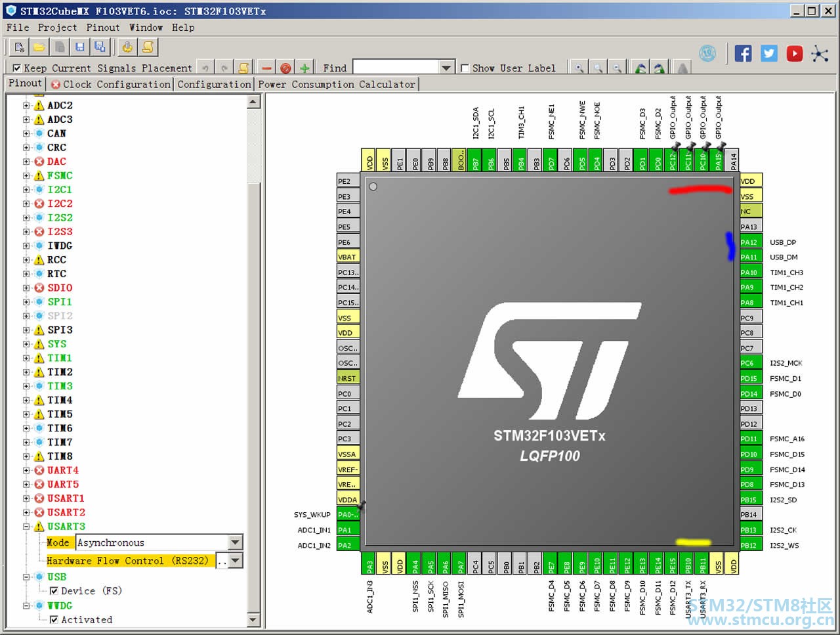Click the Redo arrow icon
The image size is (840, 635).
224,68
